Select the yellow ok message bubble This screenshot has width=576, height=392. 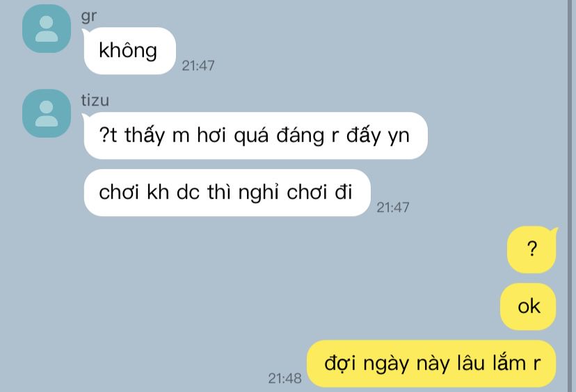(x=528, y=307)
